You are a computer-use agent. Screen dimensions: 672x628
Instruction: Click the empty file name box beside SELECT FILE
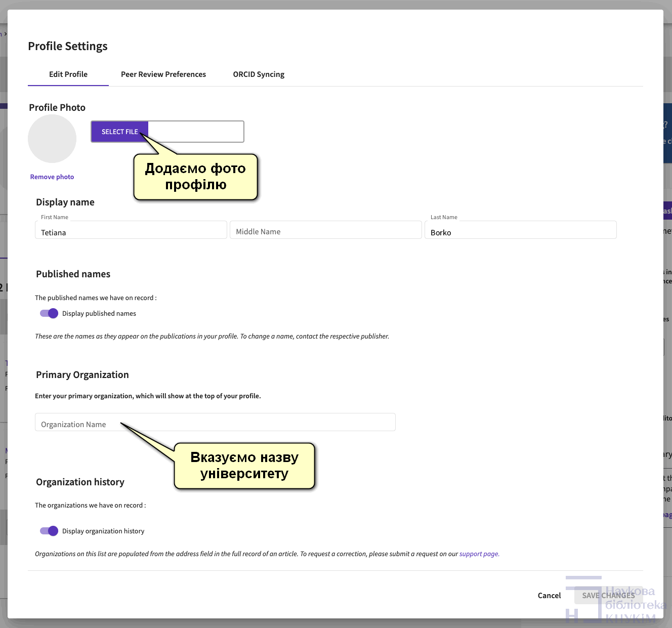pyautogui.click(x=196, y=132)
